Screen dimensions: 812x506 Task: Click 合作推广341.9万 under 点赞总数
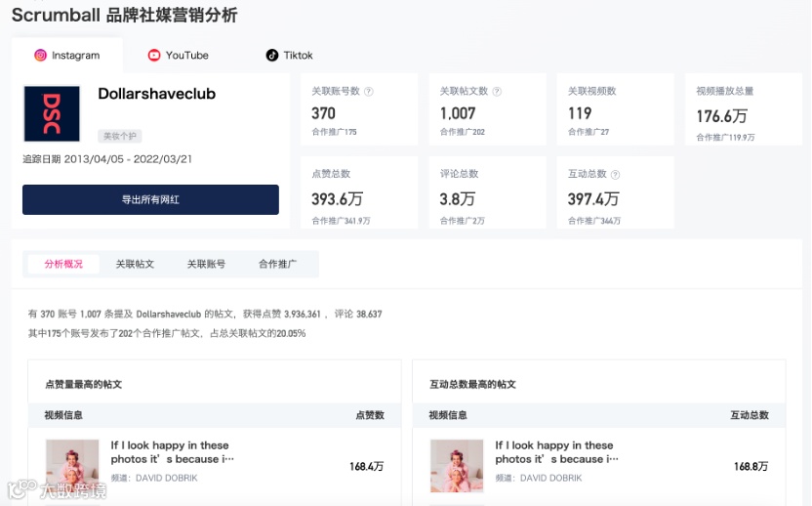[341, 221]
